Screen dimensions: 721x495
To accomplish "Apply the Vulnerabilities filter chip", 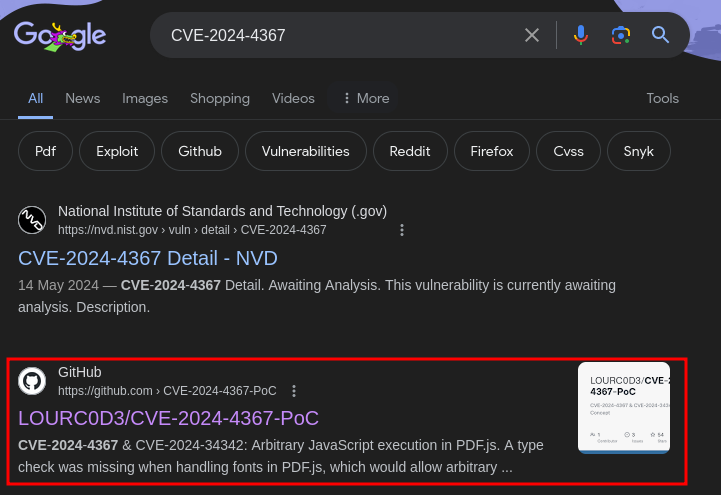I will click(306, 151).
